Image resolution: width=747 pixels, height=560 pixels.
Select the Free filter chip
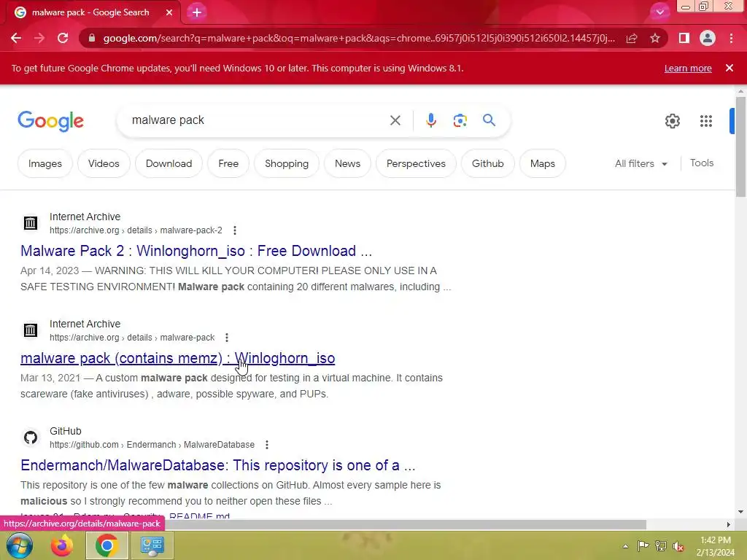pyautogui.click(x=228, y=163)
